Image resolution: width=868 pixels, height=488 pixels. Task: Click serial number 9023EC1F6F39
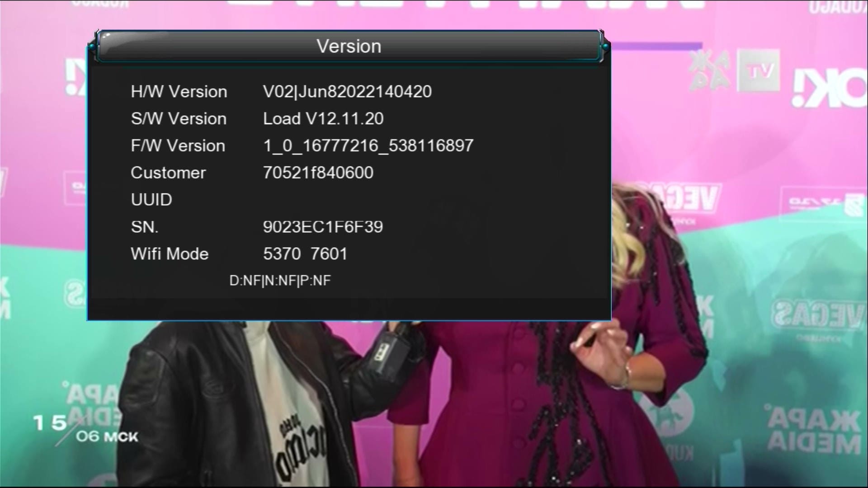coord(323,227)
